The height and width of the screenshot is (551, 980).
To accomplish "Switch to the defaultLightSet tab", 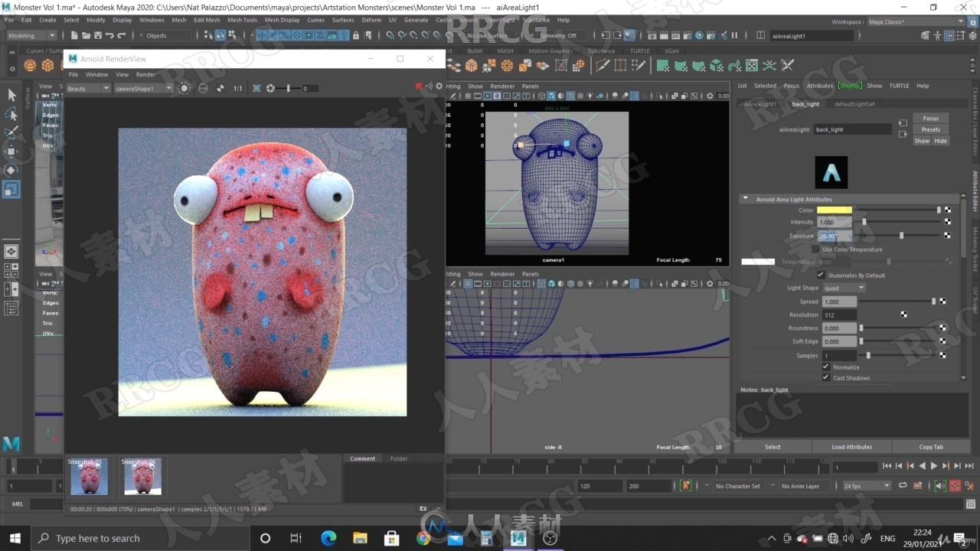I will point(854,104).
